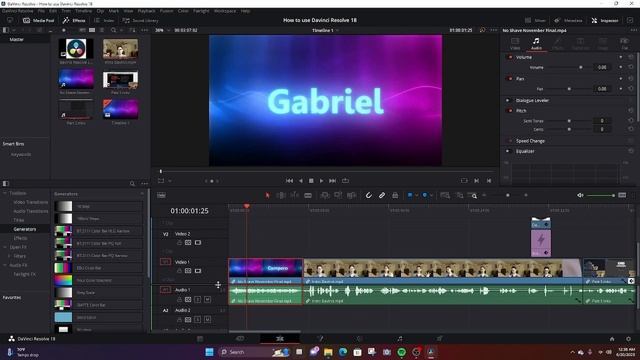Open the Sound Library panel
This screenshot has width=640, height=360.
[140, 20]
